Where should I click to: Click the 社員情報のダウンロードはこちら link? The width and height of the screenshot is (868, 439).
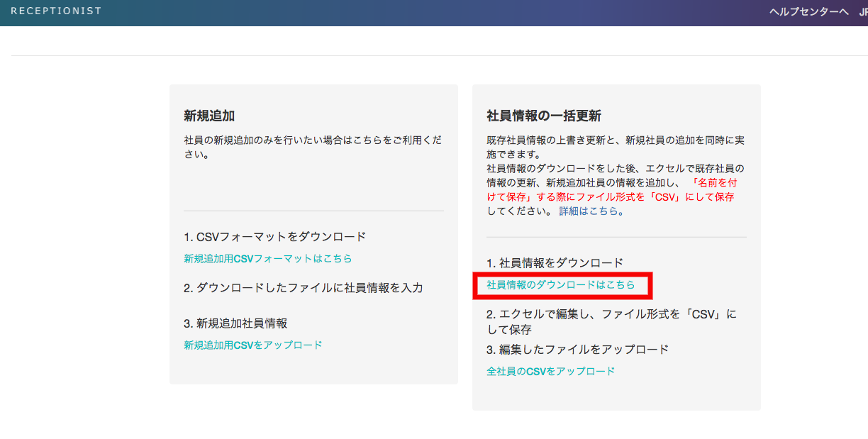(x=560, y=285)
